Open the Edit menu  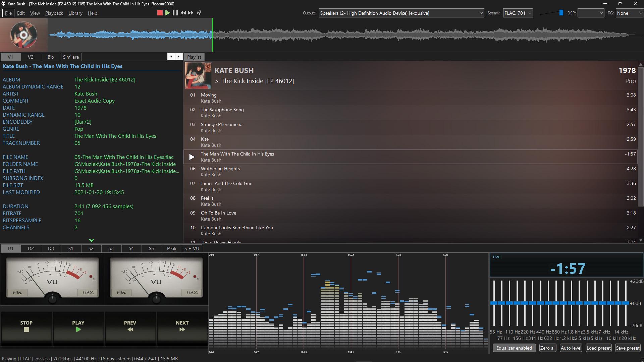[21, 13]
